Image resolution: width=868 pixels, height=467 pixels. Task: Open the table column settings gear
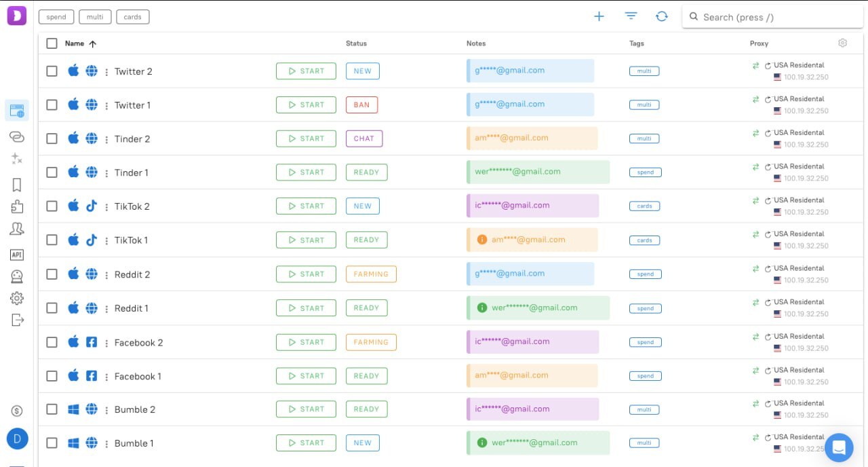click(x=842, y=43)
